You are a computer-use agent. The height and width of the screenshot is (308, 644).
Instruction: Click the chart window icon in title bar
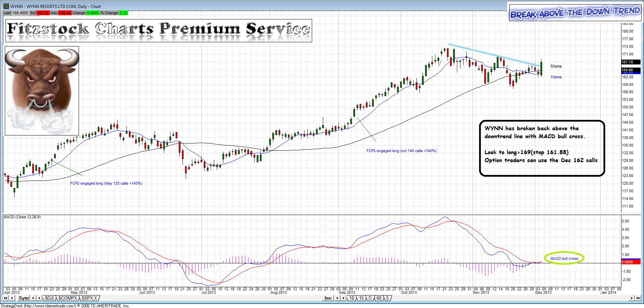point(6,6)
